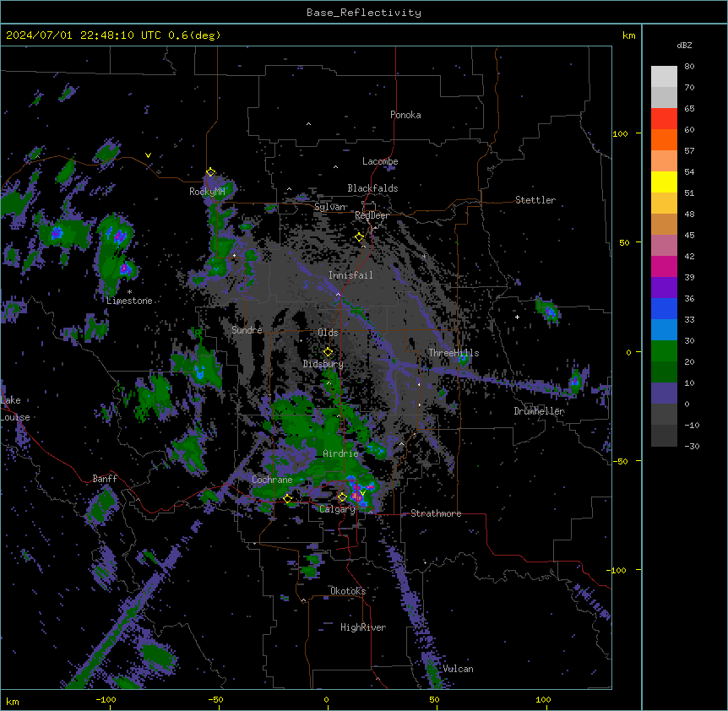728x711 pixels.
Task: Click the 54 dBZ yellow legend swatch
Action: click(664, 182)
